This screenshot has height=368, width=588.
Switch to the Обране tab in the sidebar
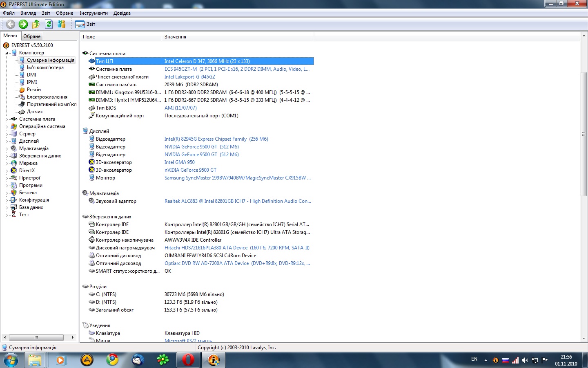point(32,36)
